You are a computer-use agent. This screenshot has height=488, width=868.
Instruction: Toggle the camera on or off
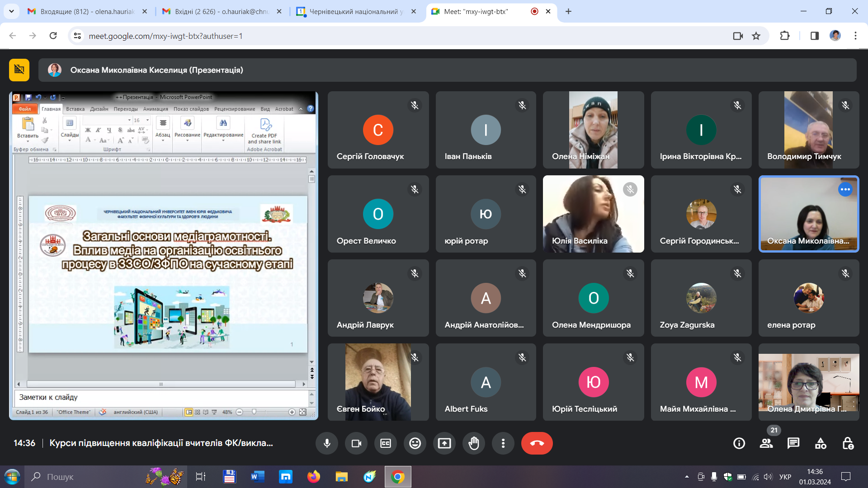pyautogui.click(x=356, y=443)
